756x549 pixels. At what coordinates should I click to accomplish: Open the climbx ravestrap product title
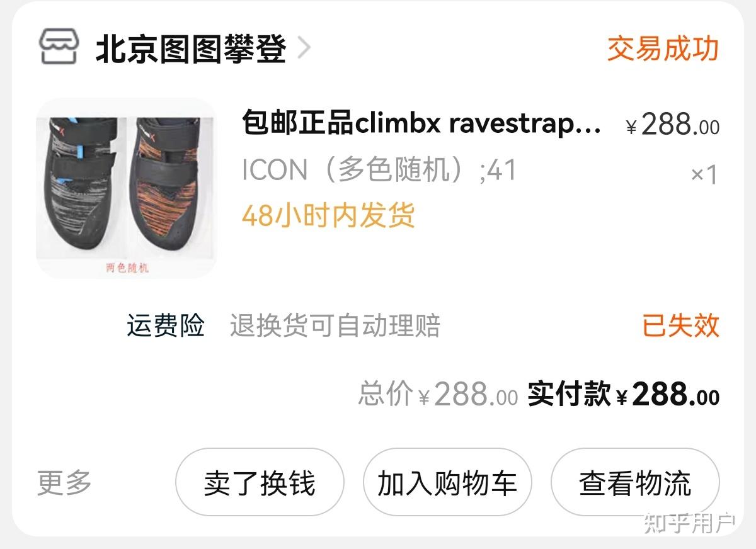pyautogui.click(x=421, y=124)
